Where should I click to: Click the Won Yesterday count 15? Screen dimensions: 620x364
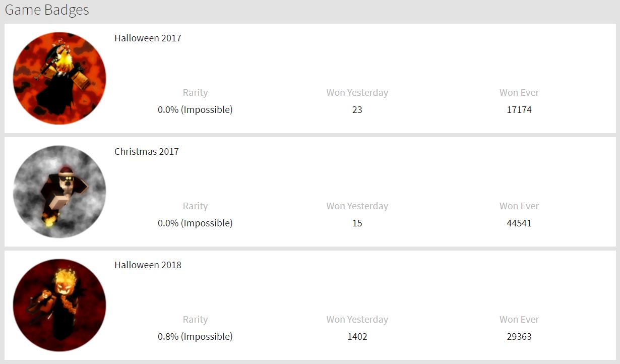pos(357,223)
